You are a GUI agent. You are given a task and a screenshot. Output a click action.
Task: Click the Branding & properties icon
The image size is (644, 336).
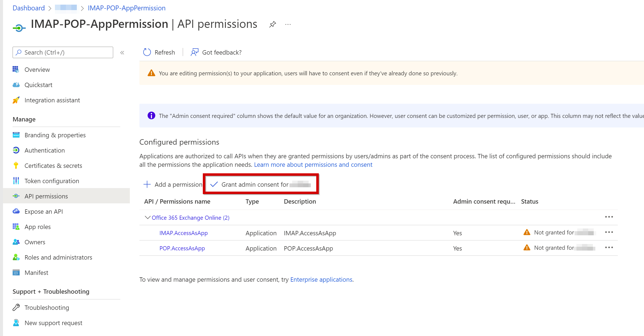[16, 135]
